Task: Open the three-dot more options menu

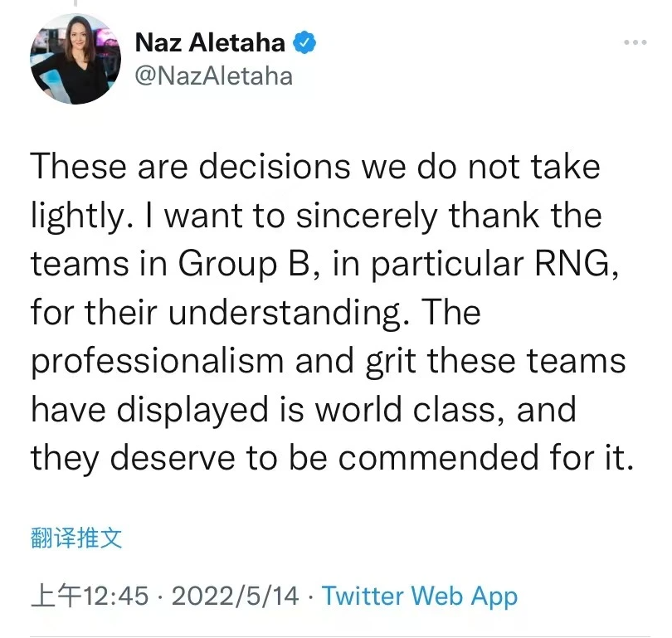Action: click(x=635, y=41)
